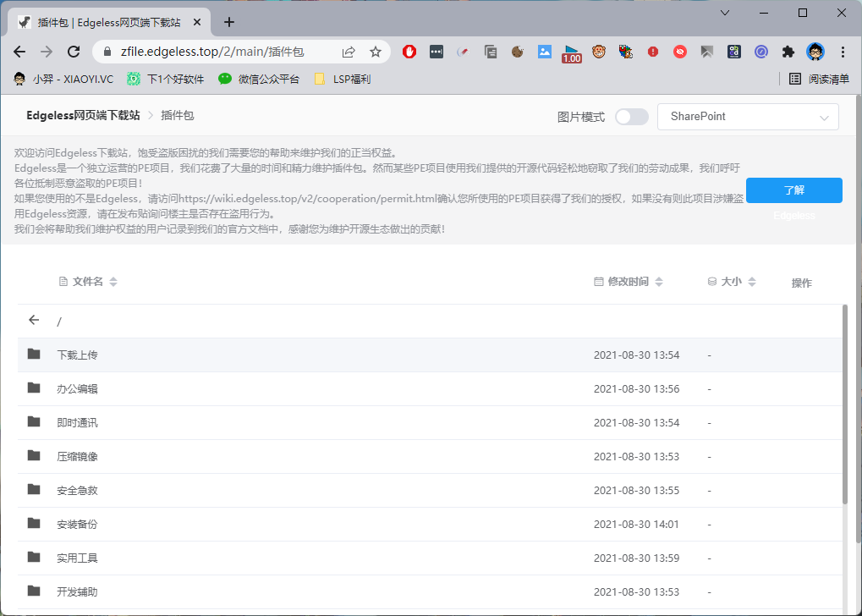Open the SharePoint dropdown
Screen dimensions: 862x616
tap(748, 117)
